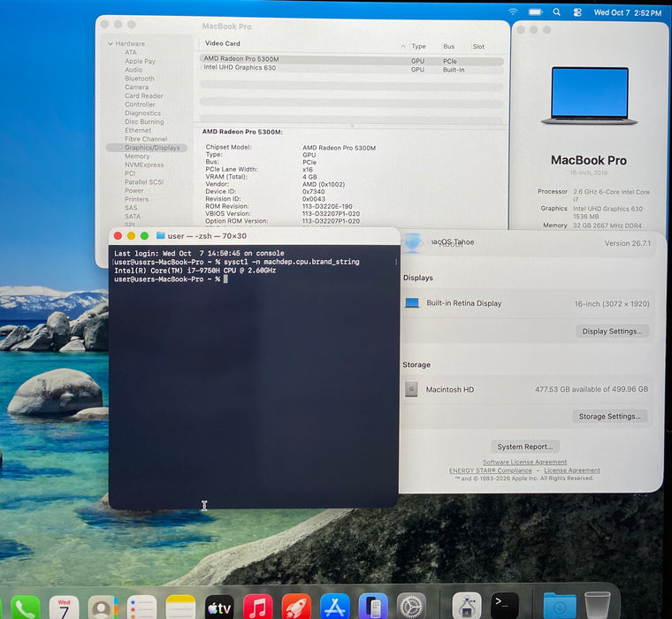The width and height of the screenshot is (672, 619).
Task: Click the battery icon in menu bar
Action: coord(535,12)
